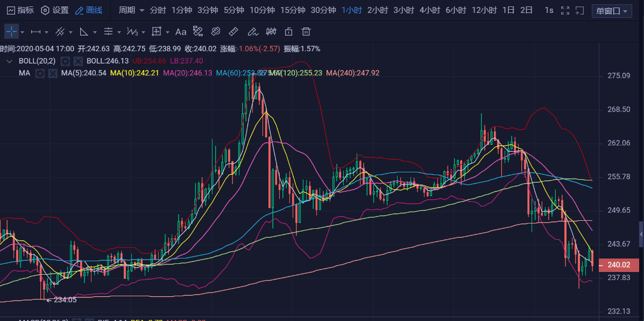
Task: Open the 周期 period dropdown
Action: pyautogui.click(x=131, y=10)
